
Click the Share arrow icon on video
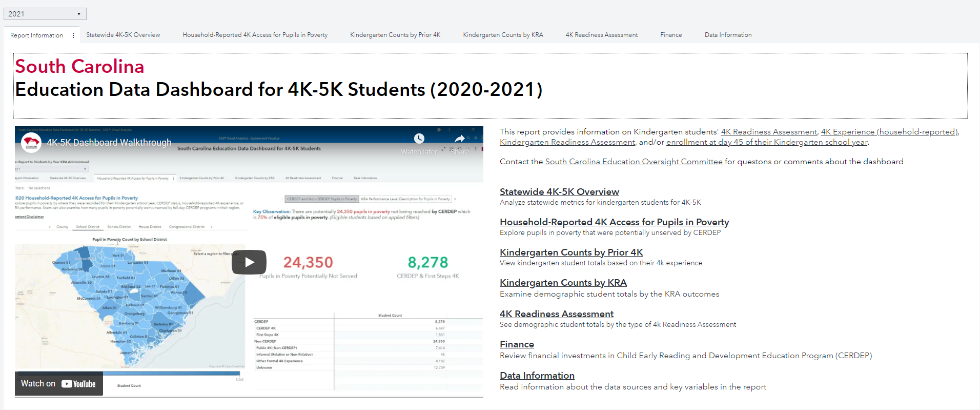[x=460, y=139]
